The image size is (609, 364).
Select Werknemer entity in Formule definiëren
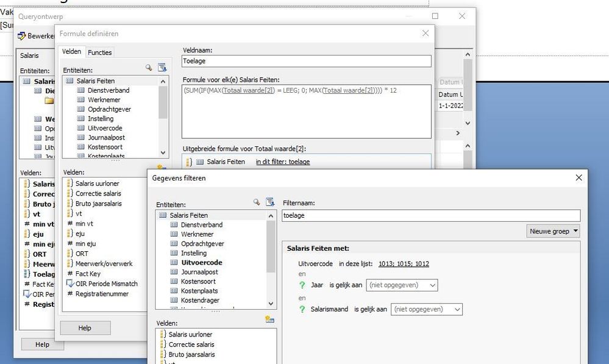point(104,99)
